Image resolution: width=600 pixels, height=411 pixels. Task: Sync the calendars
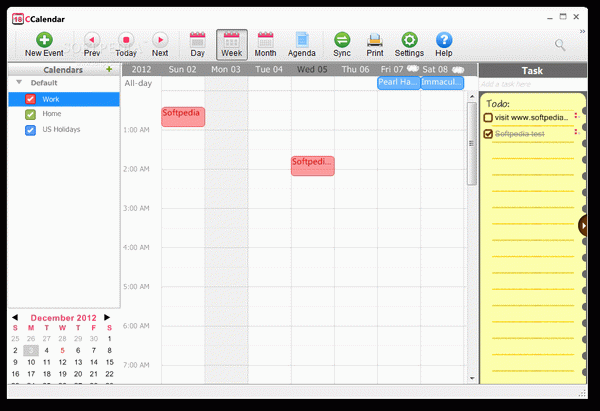point(342,45)
